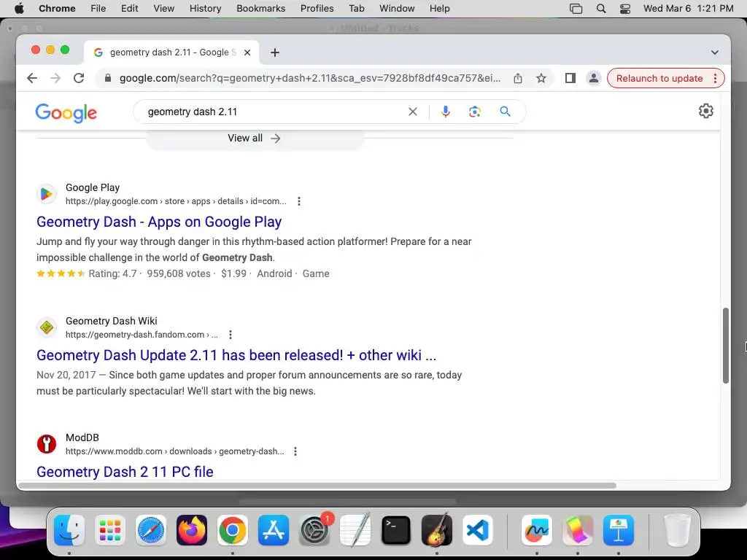Image resolution: width=747 pixels, height=560 pixels.
Task: Submit the search with the magnifier icon
Action: pos(505,112)
